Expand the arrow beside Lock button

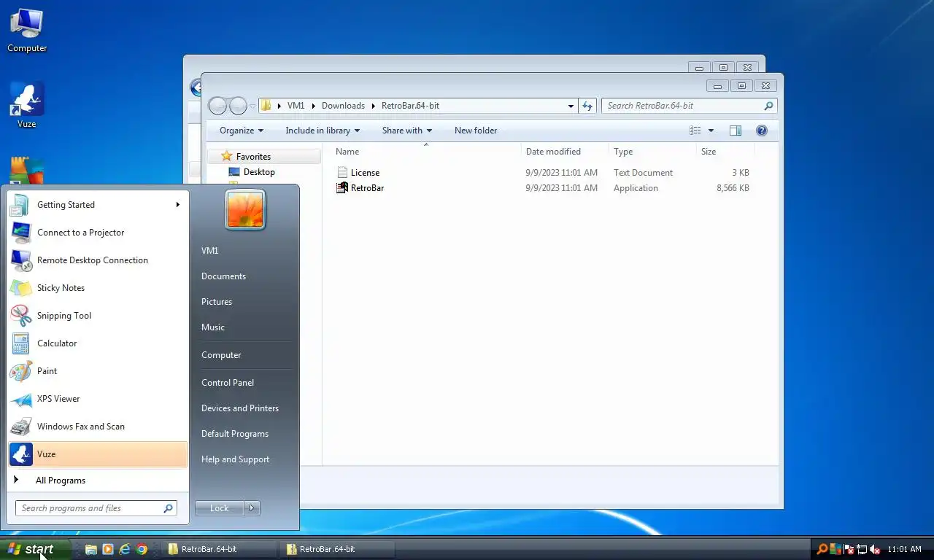[x=252, y=508]
